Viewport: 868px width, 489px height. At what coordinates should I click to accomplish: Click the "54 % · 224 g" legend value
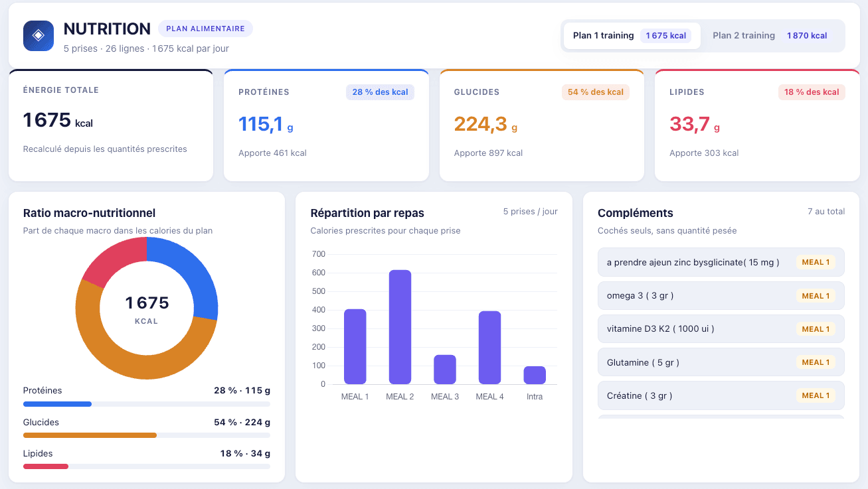(242, 422)
